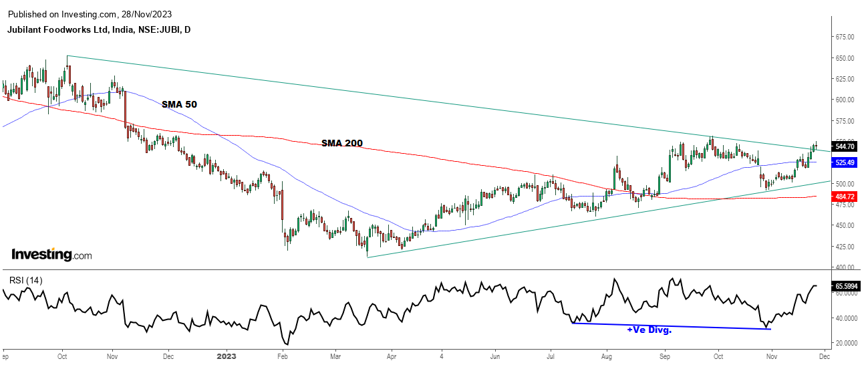This screenshot has width=868, height=367.
Task: Click the 65.5994 RSI value tag
Action: click(846, 286)
